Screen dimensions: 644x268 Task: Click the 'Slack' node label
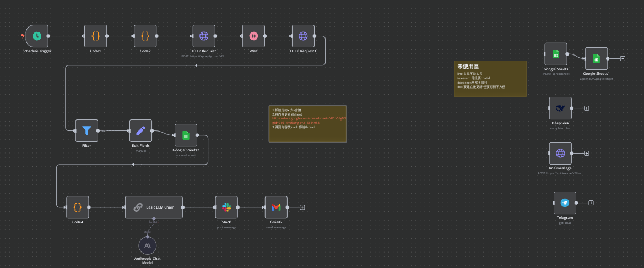(226, 222)
